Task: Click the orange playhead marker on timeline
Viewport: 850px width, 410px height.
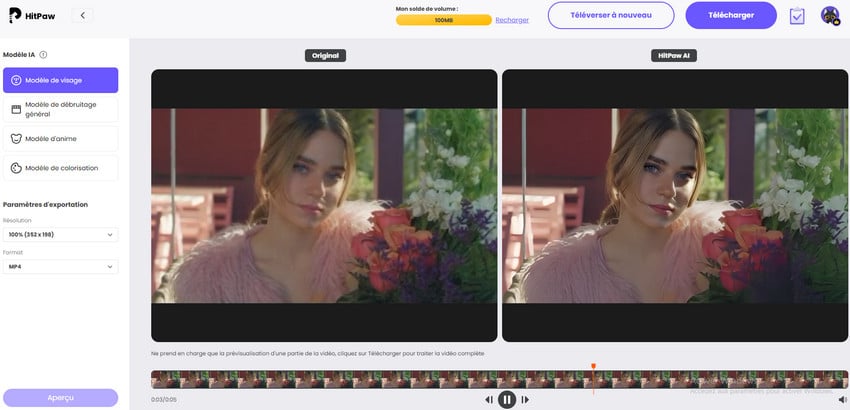Action: click(593, 368)
